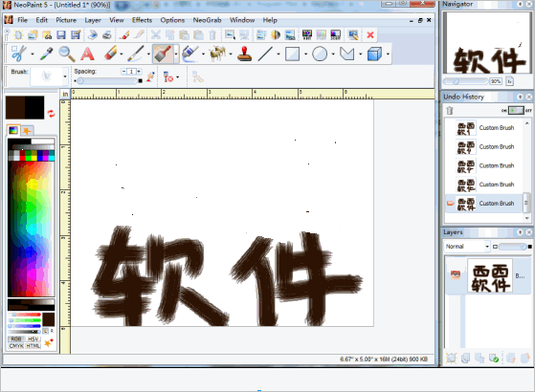Pick the red rubber stamp clone tool

coord(244,54)
